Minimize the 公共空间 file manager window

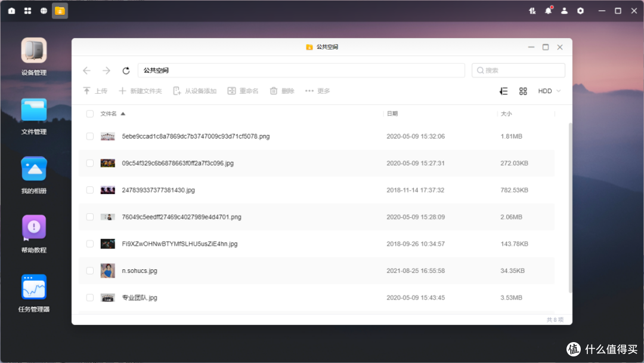coord(531,47)
